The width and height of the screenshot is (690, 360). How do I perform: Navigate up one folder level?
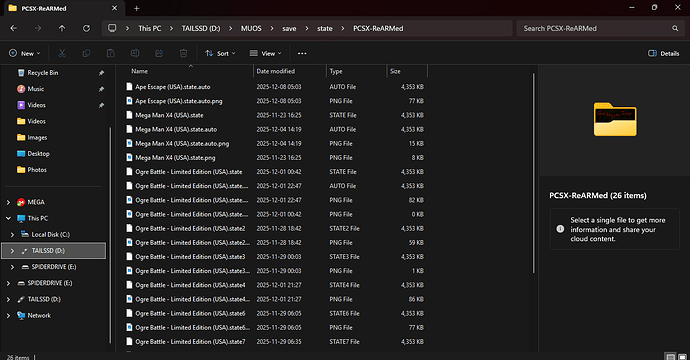(62, 28)
